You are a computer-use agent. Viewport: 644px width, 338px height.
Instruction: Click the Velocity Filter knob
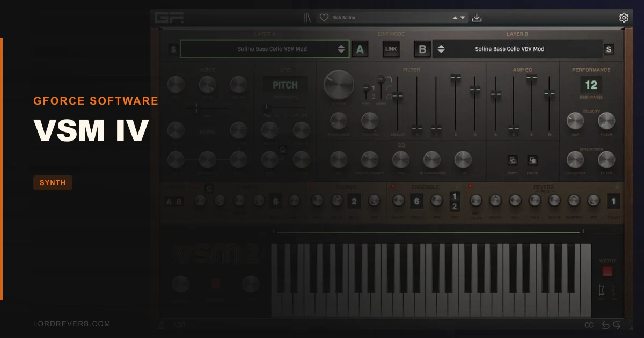pyautogui.click(x=606, y=121)
